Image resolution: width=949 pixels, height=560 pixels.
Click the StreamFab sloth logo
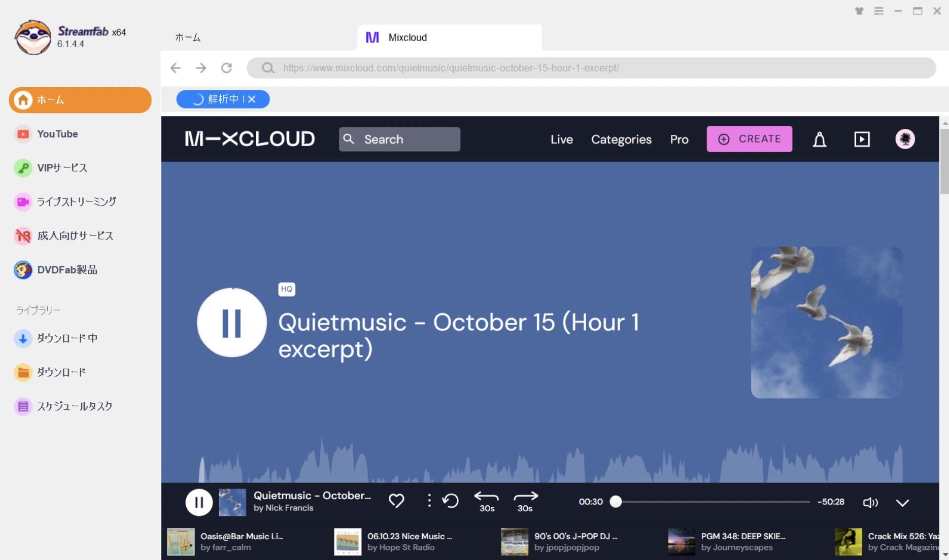pyautogui.click(x=33, y=37)
